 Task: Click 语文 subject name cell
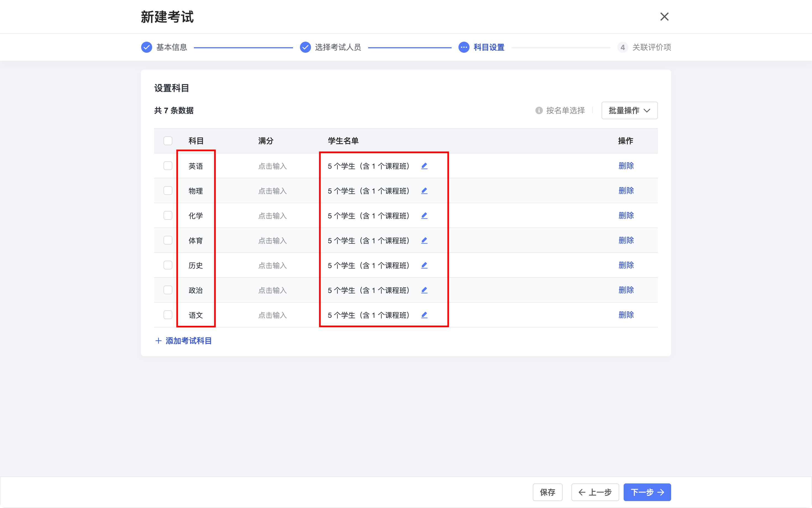click(x=196, y=315)
